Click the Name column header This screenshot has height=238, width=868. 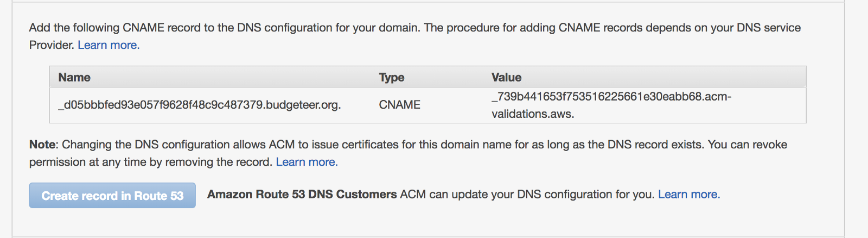tap(74, 78)
